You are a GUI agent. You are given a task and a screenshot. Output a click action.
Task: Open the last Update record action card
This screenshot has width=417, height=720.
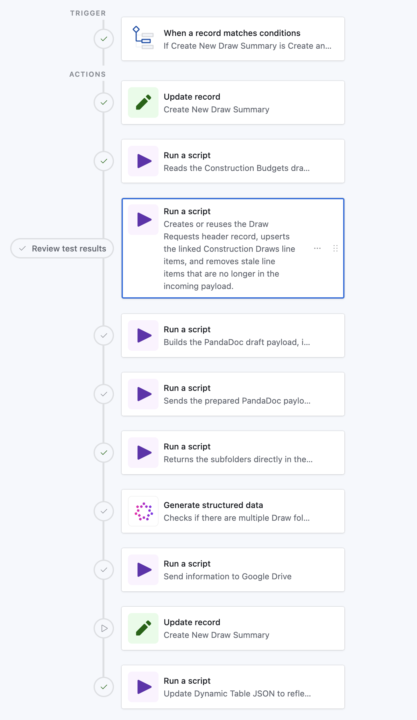tap(233, 628)
